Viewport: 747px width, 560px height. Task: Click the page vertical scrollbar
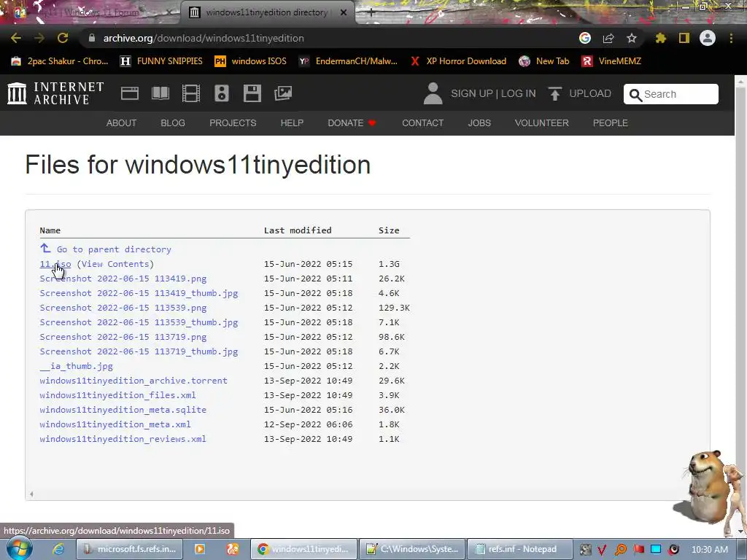pyautogui.click(x=741, y=305)
